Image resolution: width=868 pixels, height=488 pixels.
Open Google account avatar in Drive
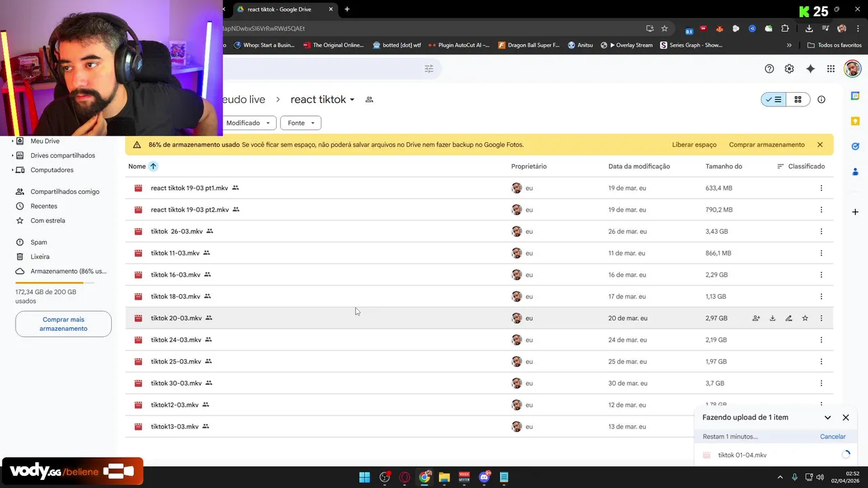coord(852,68)
